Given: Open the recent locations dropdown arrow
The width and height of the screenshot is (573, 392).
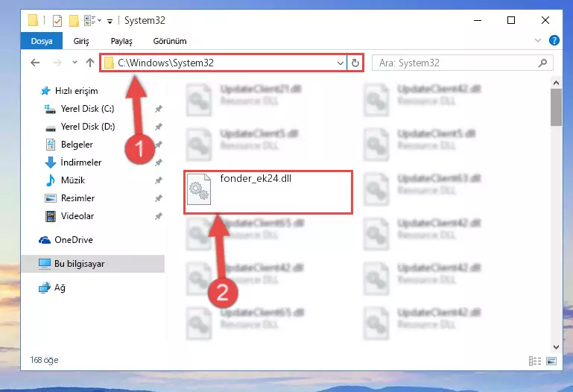Looking at the screenshot, I should point(75,63).
